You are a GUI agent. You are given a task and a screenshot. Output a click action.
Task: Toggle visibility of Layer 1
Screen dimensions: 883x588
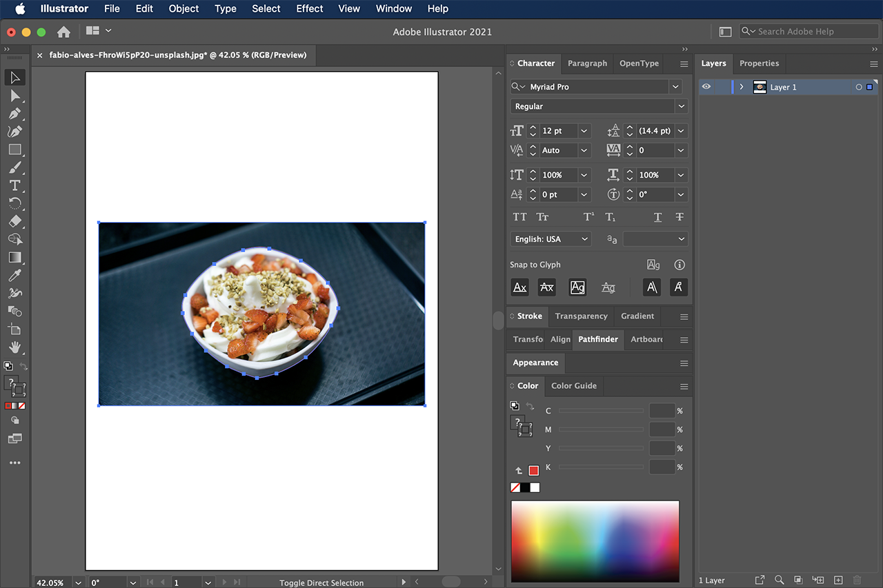pos(706,87)
